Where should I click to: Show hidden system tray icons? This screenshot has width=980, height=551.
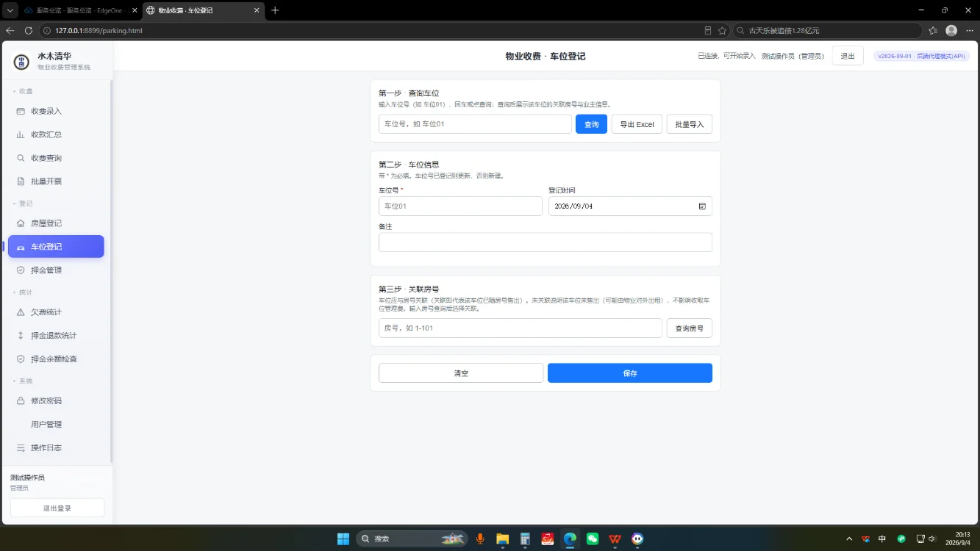tap(849, 539)
